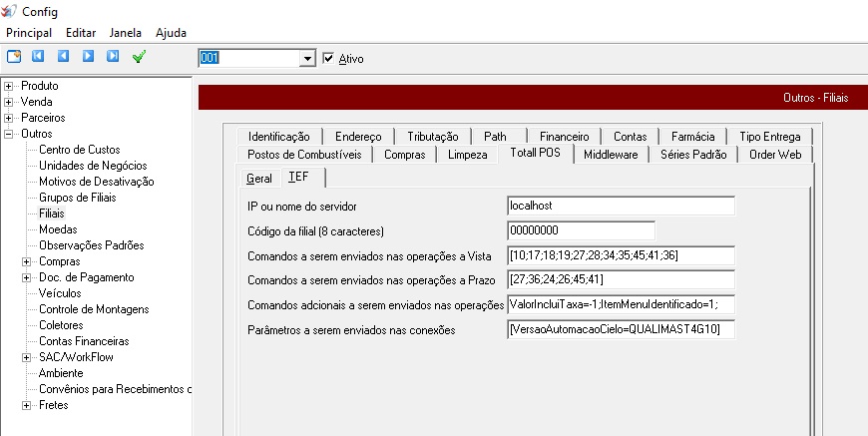Image resolution: width=868 pixels, height=436 pixels.
Task: Select Veículos in the tree
Action: click(60, 293)
